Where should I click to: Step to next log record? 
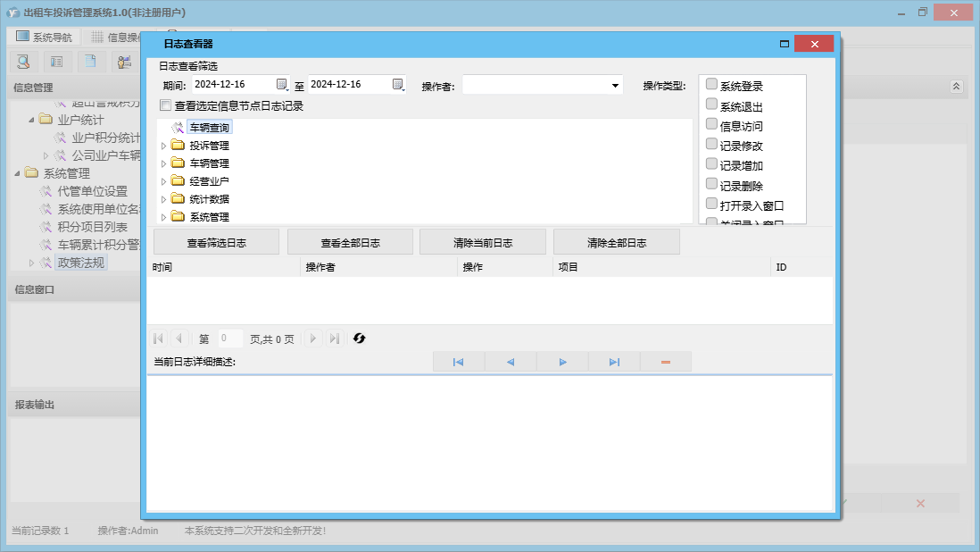point(562,362)
